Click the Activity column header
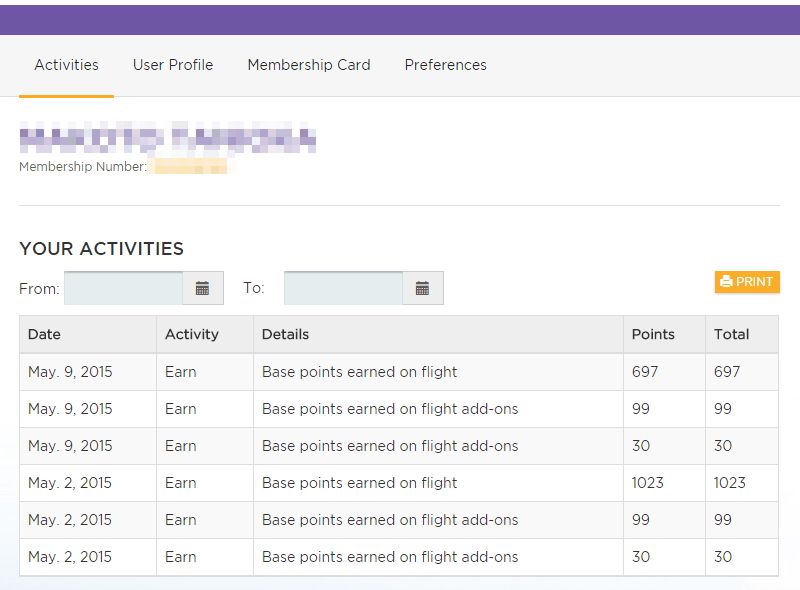 coord(191,334)
